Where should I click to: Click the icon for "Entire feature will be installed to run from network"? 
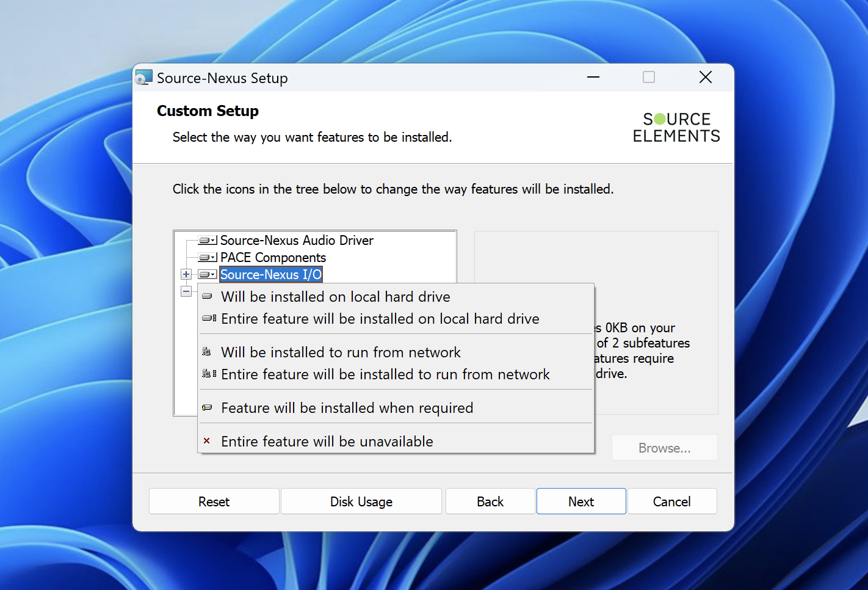209,374
